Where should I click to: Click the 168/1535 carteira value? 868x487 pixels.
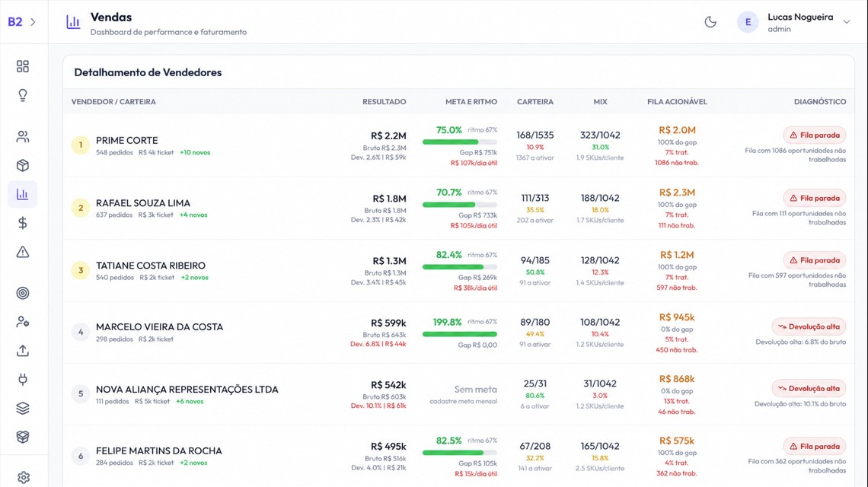[x=535, y=135]
